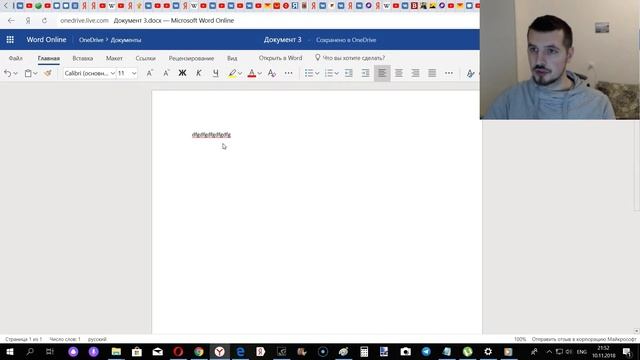The image size is (640, 360).
Task: Open Telegram in the taskbar
Action: (x=426, y=351)
